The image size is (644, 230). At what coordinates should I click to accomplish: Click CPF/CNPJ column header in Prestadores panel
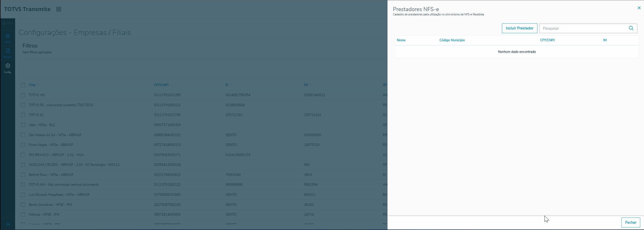point(547,40)
